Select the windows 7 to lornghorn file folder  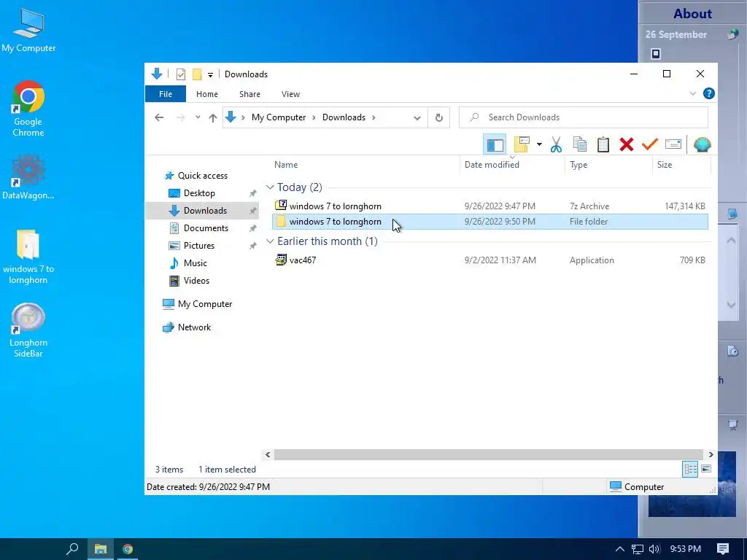(x=489, y=222)
